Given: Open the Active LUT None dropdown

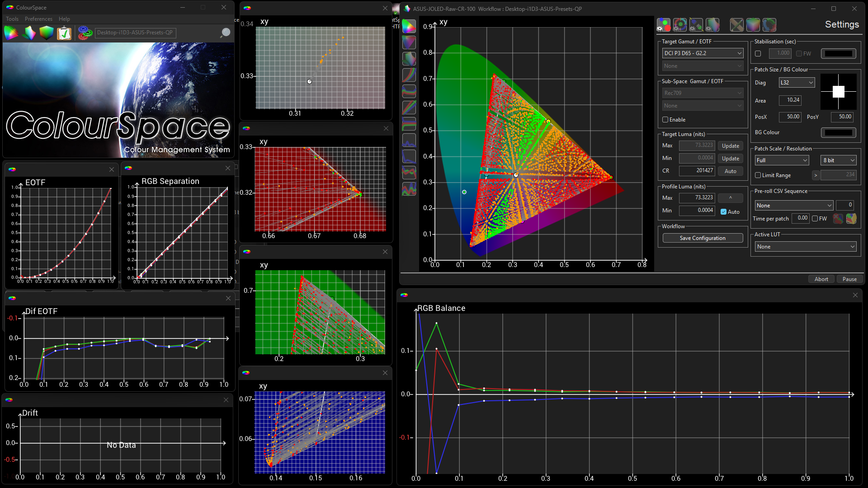Looking at the screenshot, I should [805, 247].
